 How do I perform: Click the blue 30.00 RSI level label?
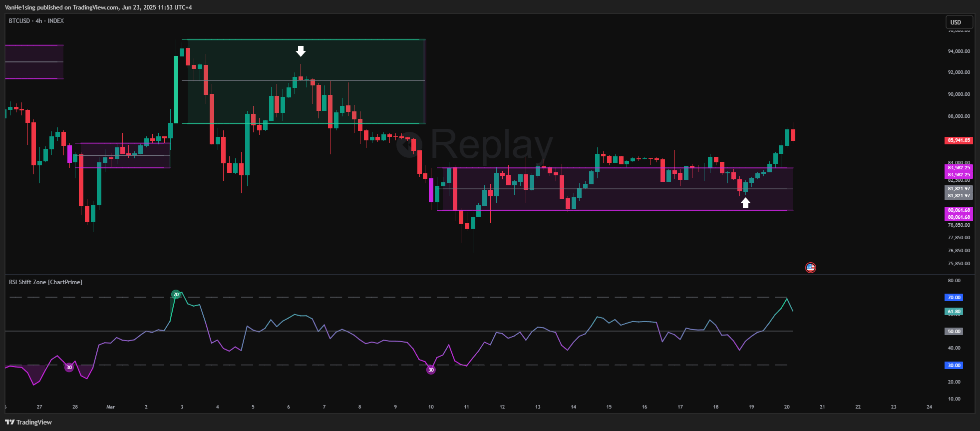954,366
